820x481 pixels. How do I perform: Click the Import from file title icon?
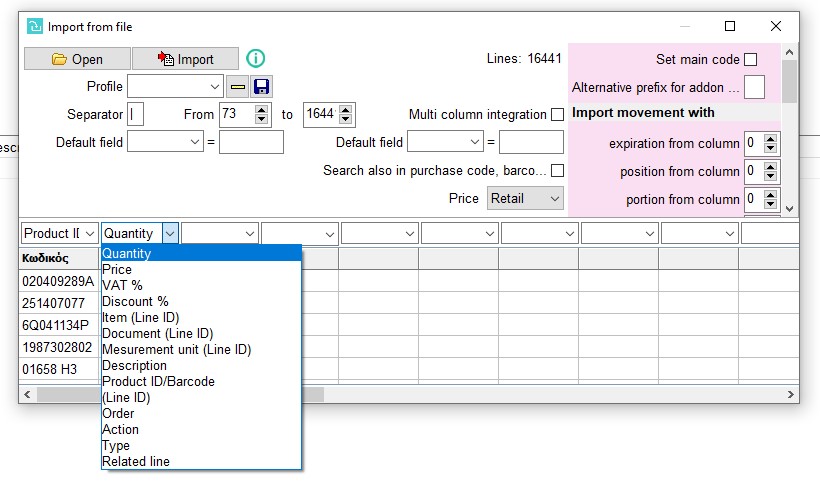click(x=35, y=26)
